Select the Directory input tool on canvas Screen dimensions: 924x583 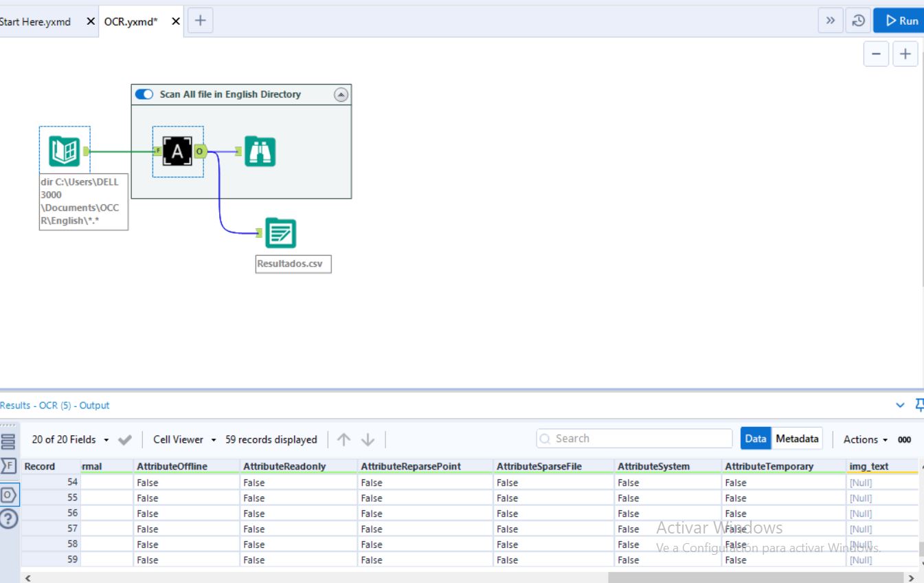(x=64, y=149)
